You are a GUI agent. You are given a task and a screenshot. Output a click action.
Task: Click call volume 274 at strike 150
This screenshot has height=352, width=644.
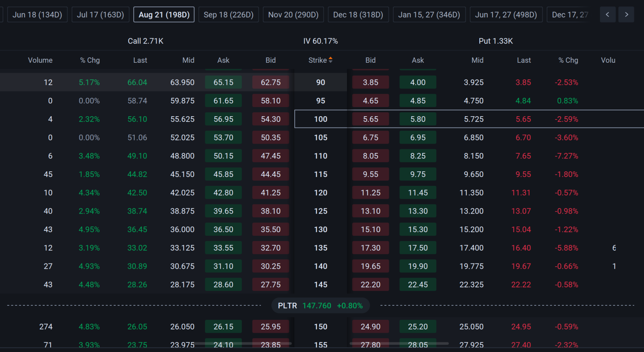pos(46,327)
